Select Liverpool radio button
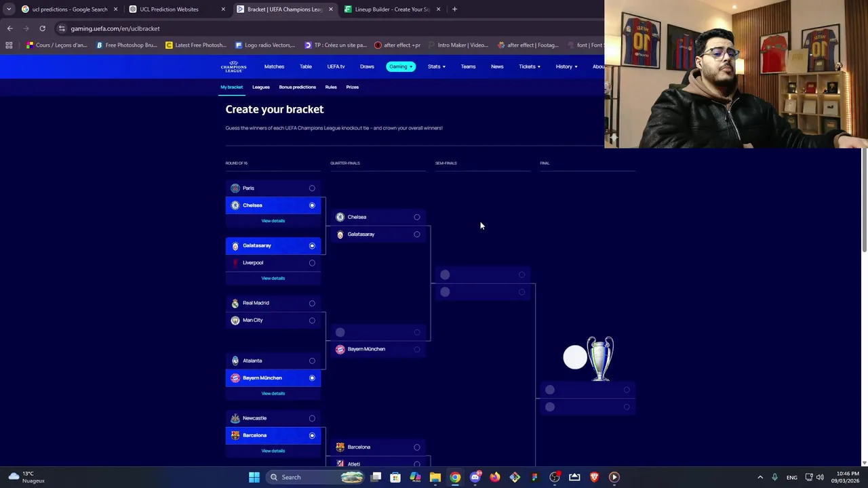Image resolution: width=868 pixels, height=488 pixels. pos(312,263)
